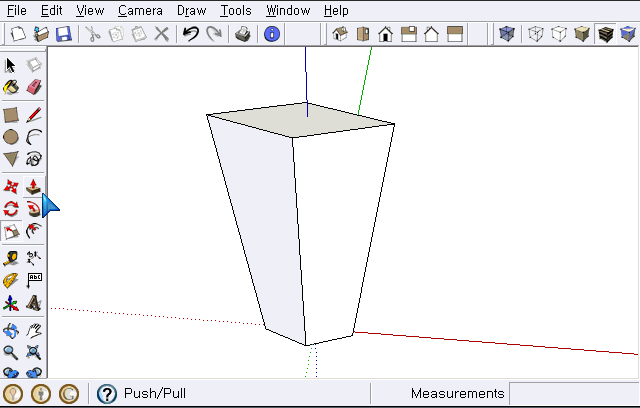Enable Shaded With Textures style

coord(605,34)
